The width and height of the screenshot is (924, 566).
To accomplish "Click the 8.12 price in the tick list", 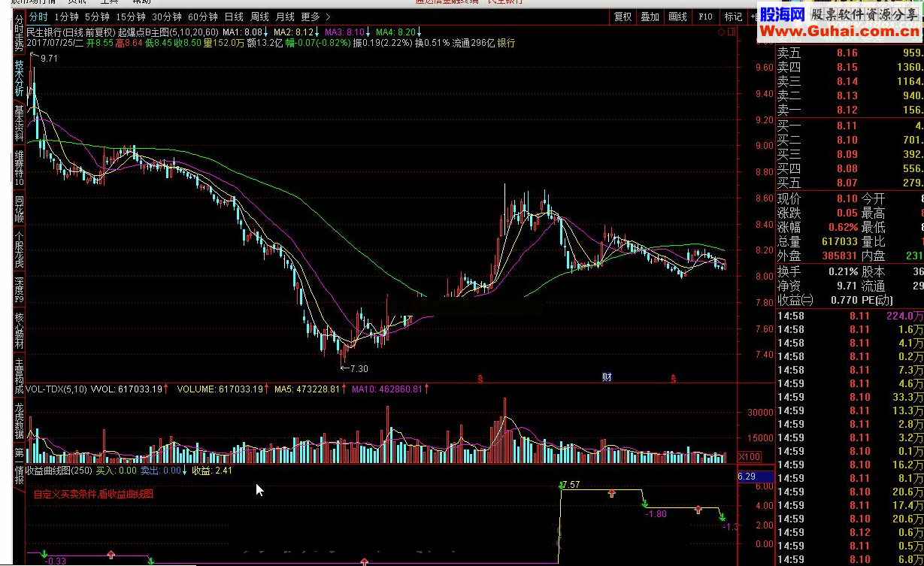I will click(860, 532).
